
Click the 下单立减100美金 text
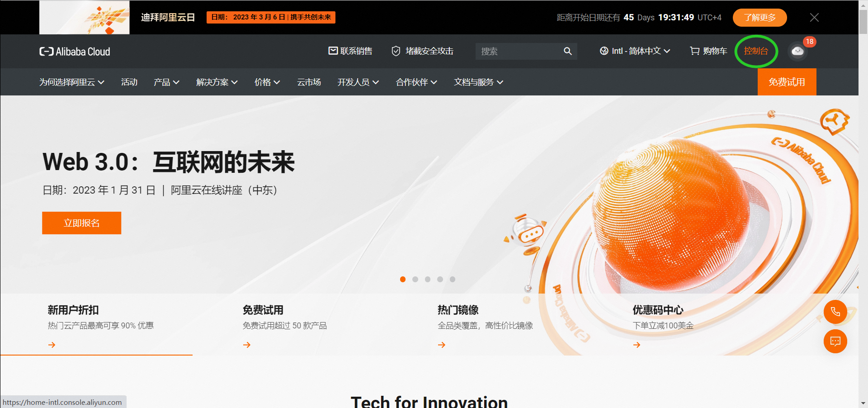click(x=663, y=326)
